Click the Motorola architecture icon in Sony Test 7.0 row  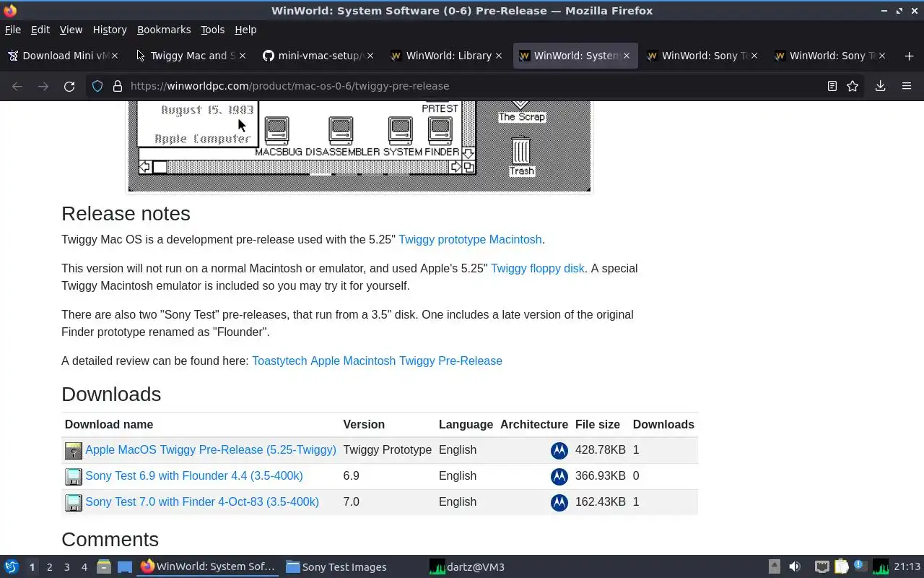559,502
